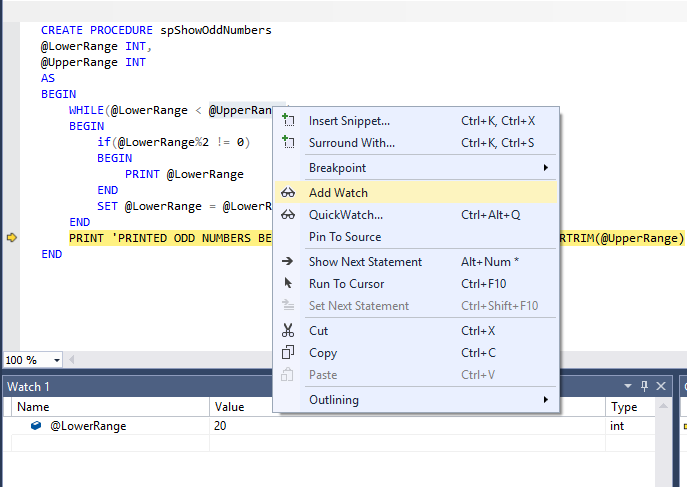Screen dimensions: 687x487
Task: Click the Insert Snippet icon in context menu
Action: pyautogui.click(x=288, y=121)
